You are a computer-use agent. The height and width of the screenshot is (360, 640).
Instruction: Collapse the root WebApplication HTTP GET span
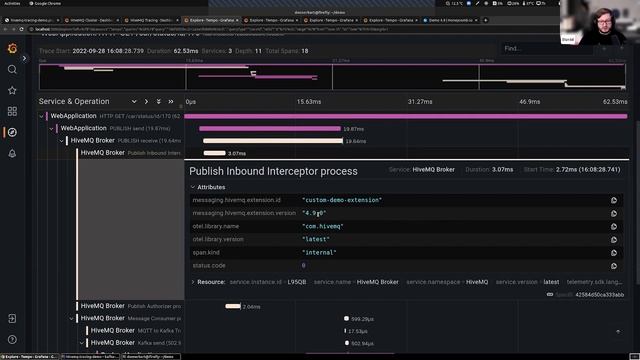(x=41, y=116)
